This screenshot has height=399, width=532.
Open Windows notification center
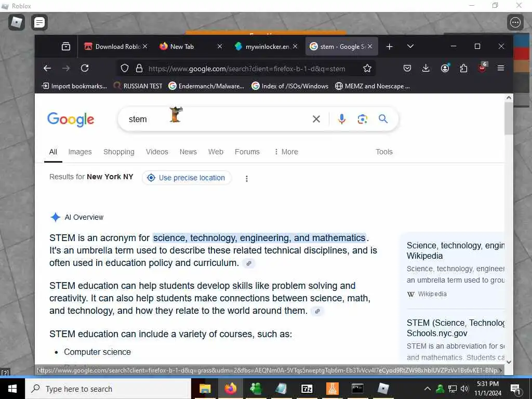(x=515, y=389)
